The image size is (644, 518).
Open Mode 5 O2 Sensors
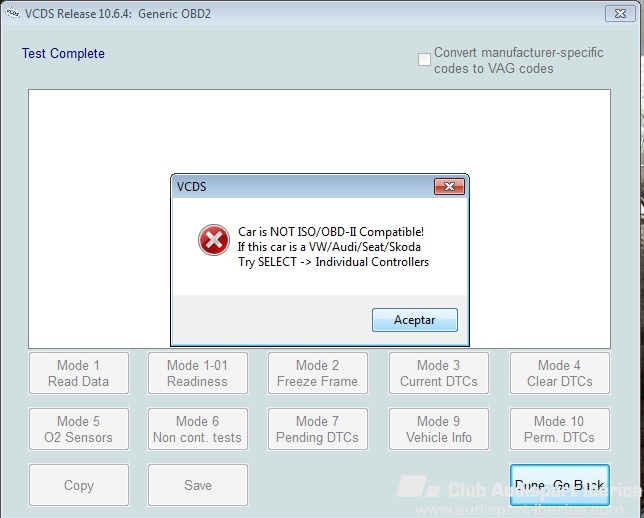point(79,429)
